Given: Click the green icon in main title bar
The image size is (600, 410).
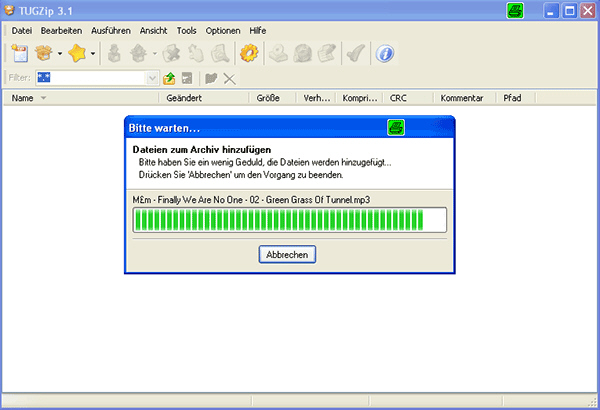Looking at the screenshot, I should tap(515, 12).
